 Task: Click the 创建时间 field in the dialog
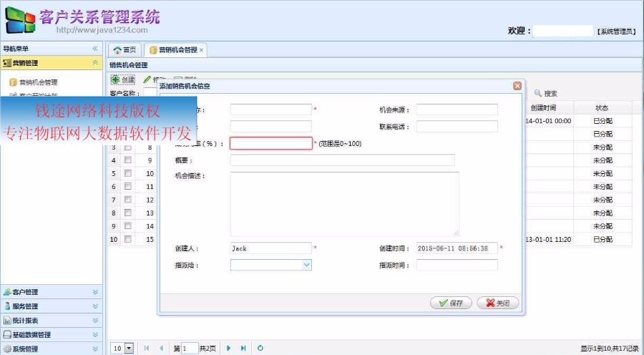[x=457, y=248]
